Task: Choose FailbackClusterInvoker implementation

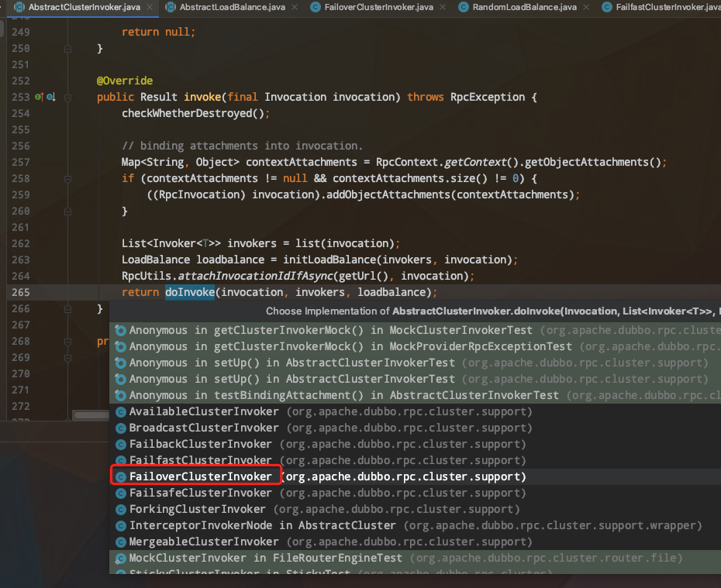Action: [x=416, y=444]
